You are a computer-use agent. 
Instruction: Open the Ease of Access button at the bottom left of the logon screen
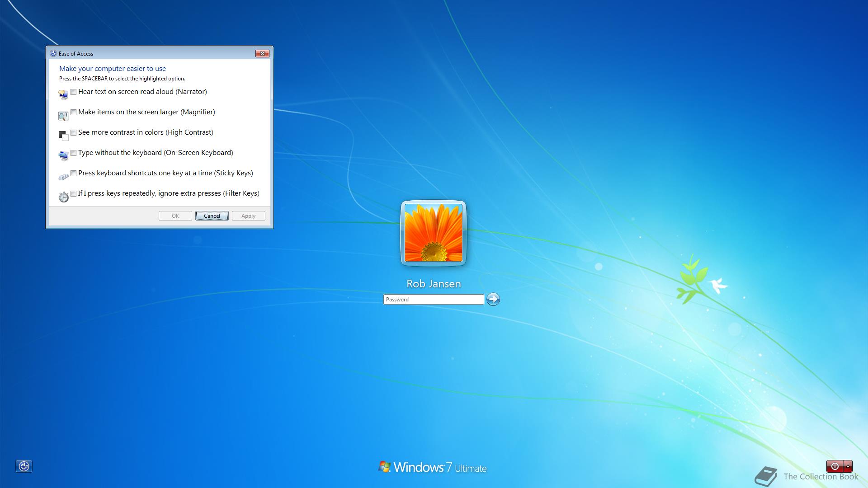[x=24, y=466]
